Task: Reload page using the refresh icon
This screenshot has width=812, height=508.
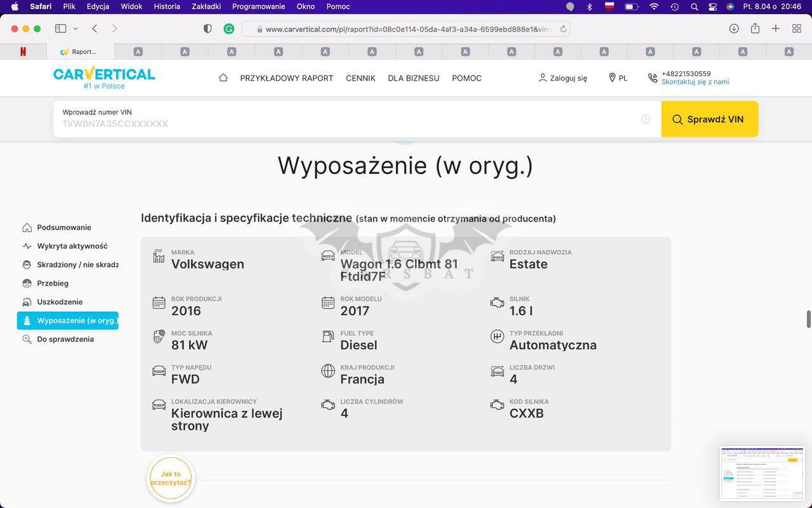Action: click(x=563, y=29)
